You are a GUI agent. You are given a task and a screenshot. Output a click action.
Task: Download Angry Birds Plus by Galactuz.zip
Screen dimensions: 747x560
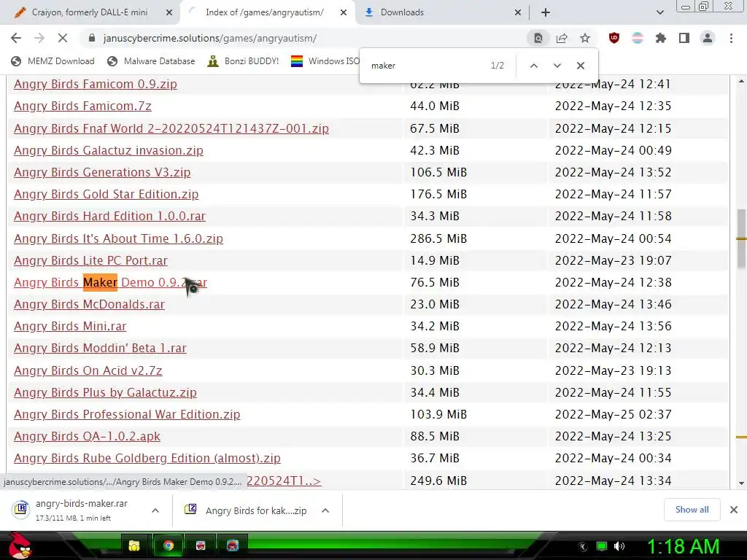pos(105,392)
